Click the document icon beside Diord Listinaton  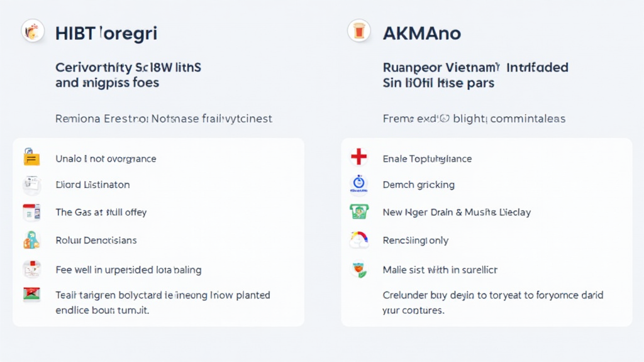31,185
